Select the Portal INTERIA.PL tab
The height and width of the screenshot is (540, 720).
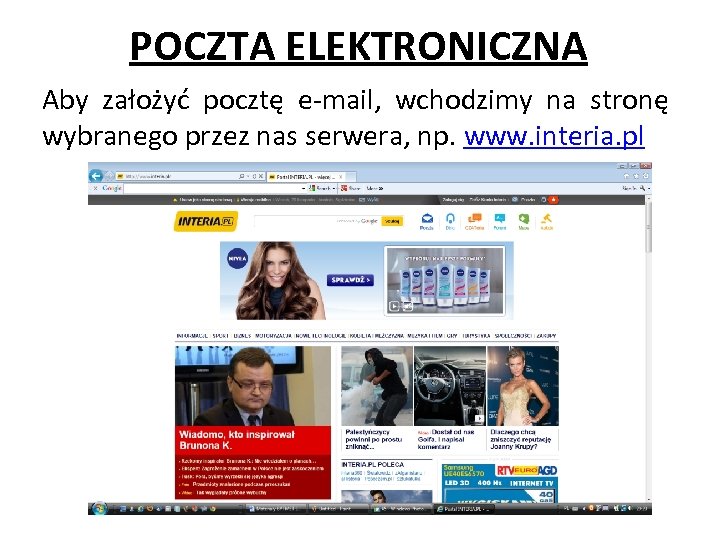306,177
